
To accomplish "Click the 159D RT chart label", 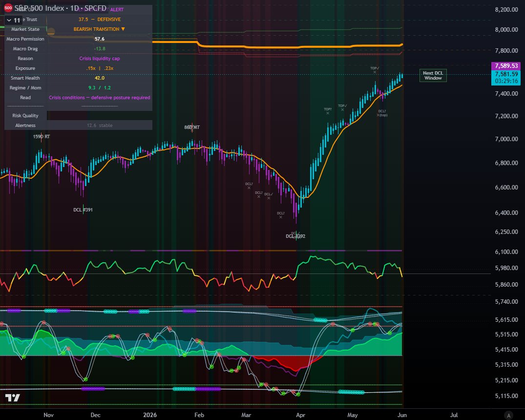I will (41, 137).
